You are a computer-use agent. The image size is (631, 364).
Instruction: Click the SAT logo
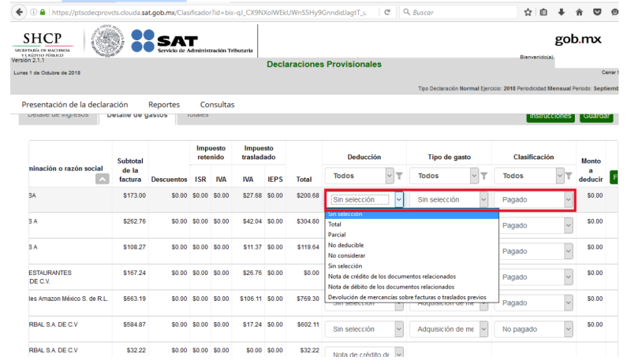coord(192,41)
